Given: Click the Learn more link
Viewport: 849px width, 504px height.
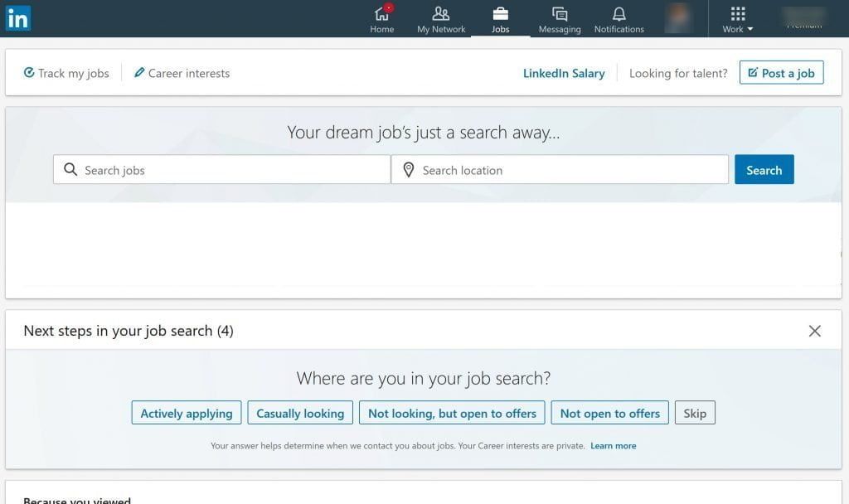Looking at the screenshot, I should point(613,446).
